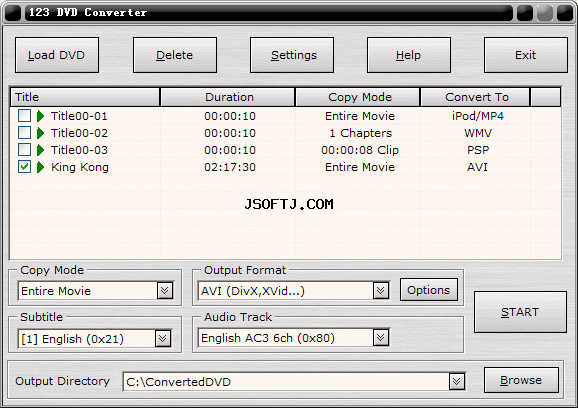Click the 00:00:08 Clip copy mode cell
The height and width of the screenshot is (408, 578).
(x=360, y=150)
